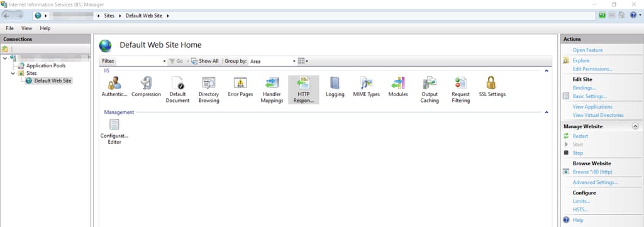Click Sites in the address breadcrumb
644x227 pixels.
point(109,16)
